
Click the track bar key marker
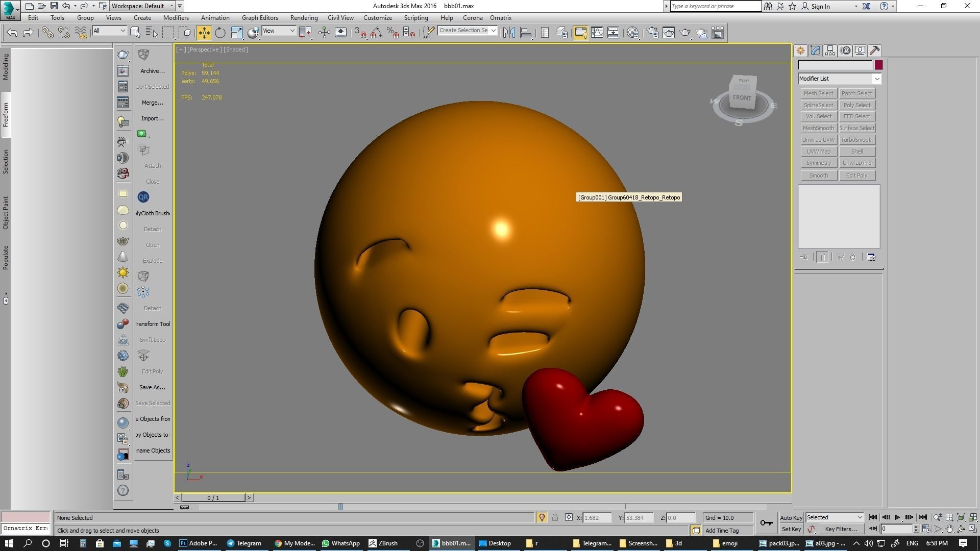340,507
